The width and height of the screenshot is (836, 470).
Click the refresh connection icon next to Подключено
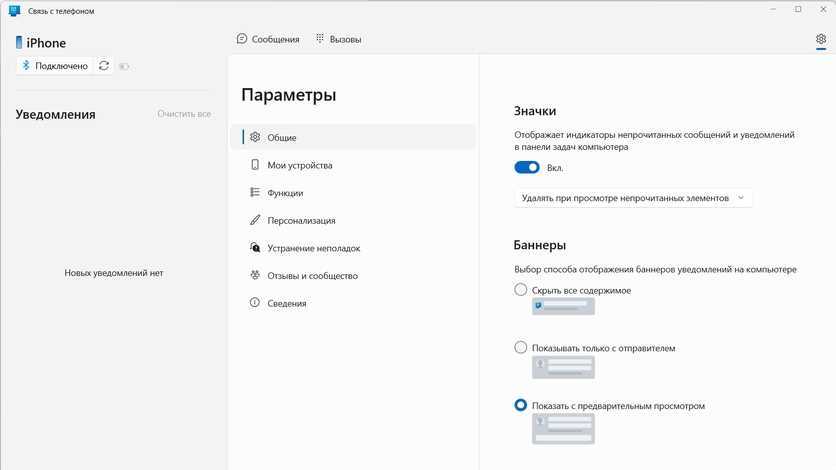click(104, 66)
